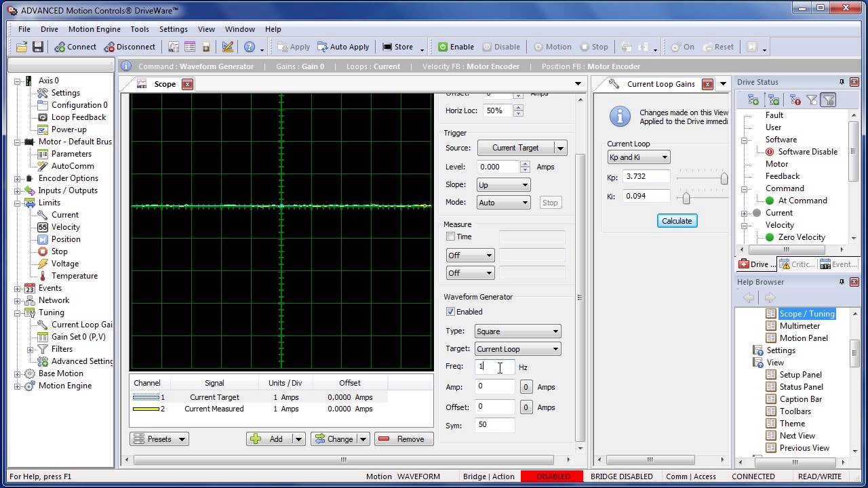Click the Connect toolbar button
This screenshot has width=868, height=488.
75,47
